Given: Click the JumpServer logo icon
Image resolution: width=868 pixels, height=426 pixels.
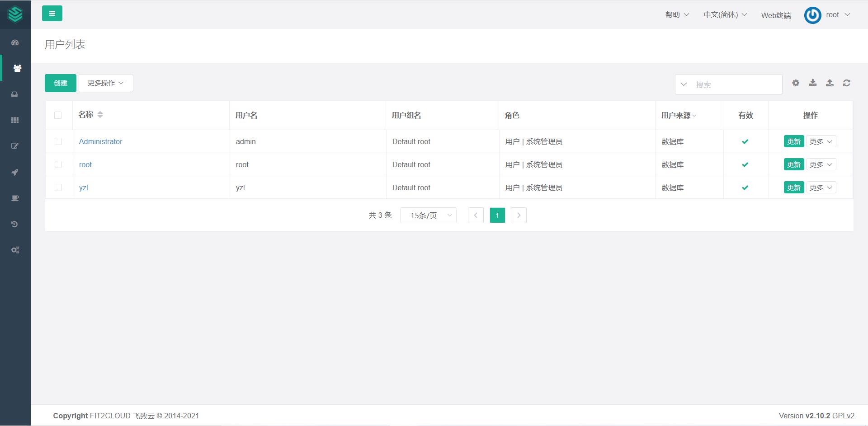Looking at the screenshot, I should [15, 14].
